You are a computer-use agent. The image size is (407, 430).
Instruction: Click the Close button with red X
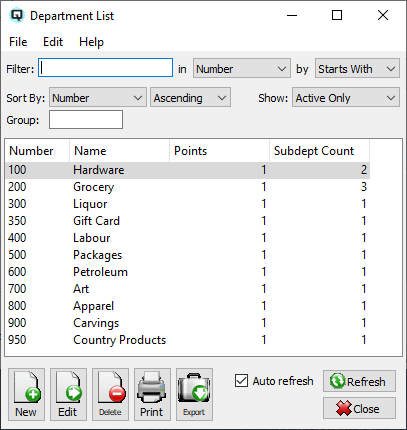(359, 408)
